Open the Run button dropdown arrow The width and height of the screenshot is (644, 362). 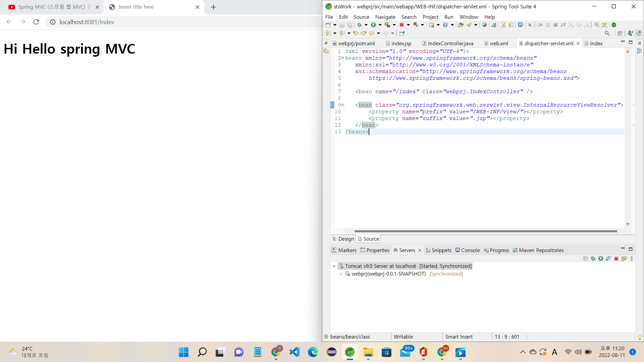click(x=380, y=25)
